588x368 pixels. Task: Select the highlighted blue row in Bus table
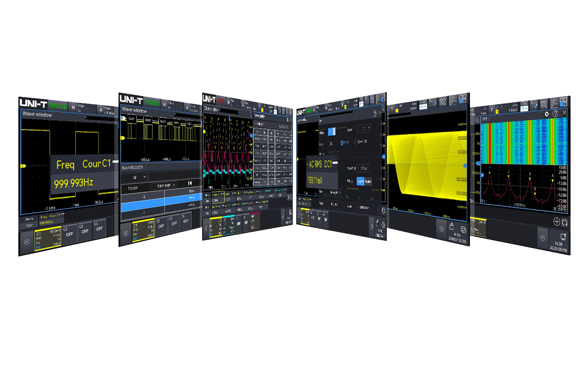(163, 205)
